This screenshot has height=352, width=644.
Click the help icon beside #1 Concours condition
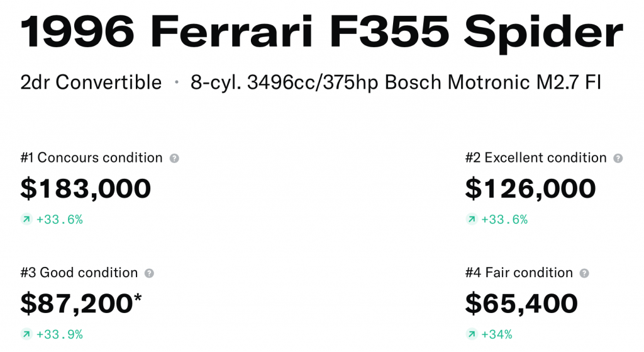coord(174,158)
